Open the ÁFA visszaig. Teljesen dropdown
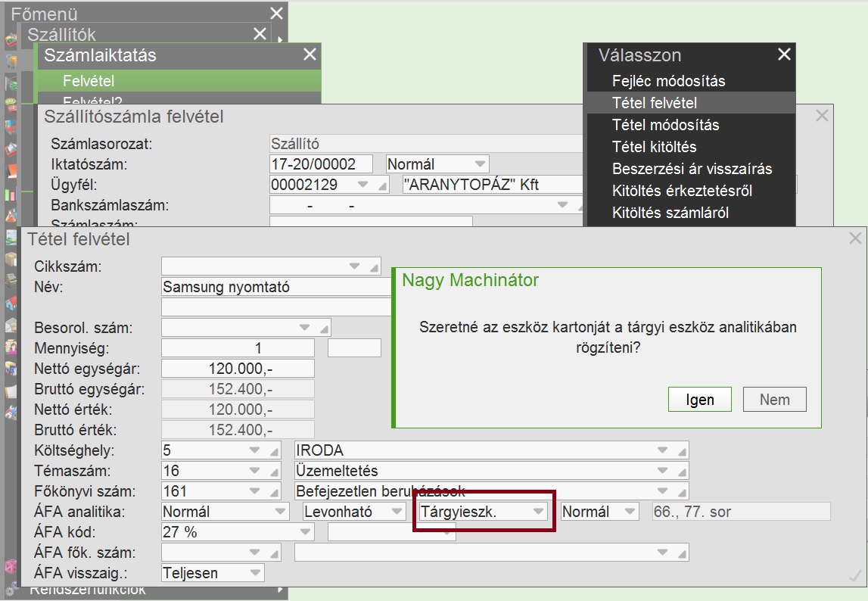The height and width of the screenshot is (601, 868). click(x=255, y=573)
